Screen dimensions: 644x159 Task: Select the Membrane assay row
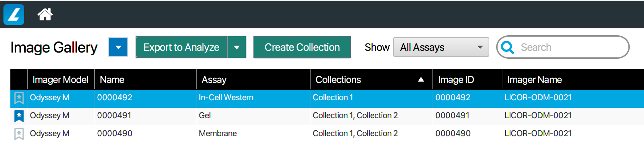tap(218, 133)
